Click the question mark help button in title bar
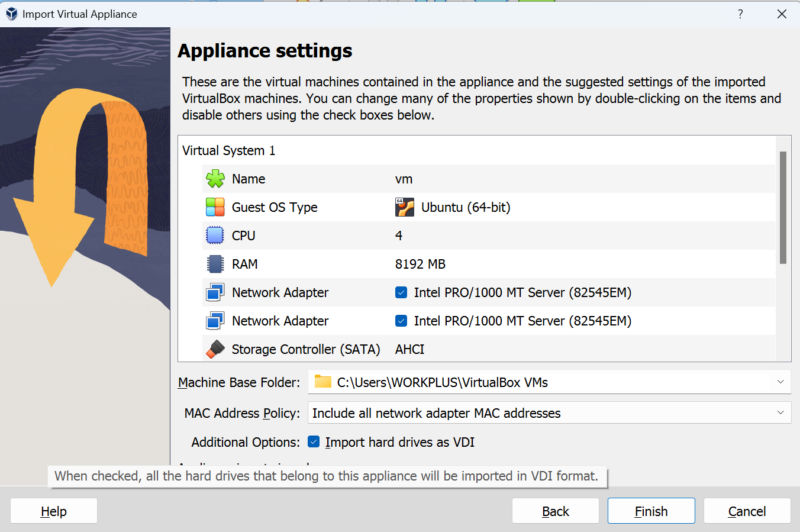Viewport: 800px width, 532px height. point(740,14)
